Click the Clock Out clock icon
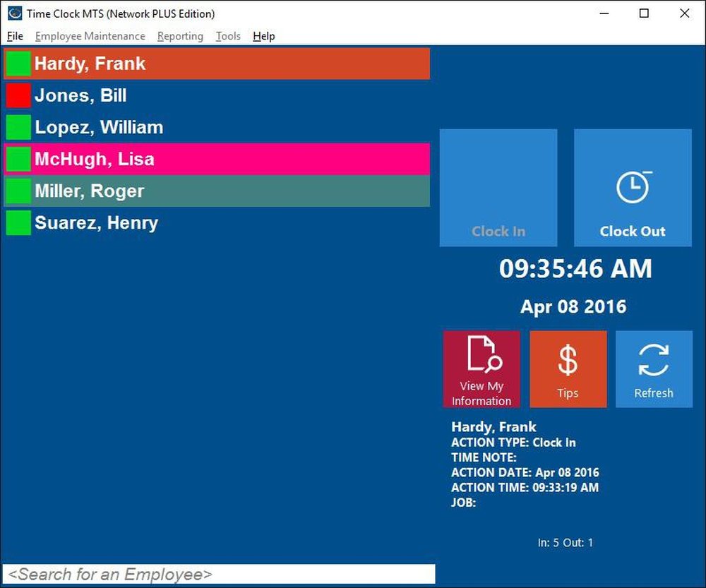The width and height of the screenshot is (706, 588). tap(634, 186)
